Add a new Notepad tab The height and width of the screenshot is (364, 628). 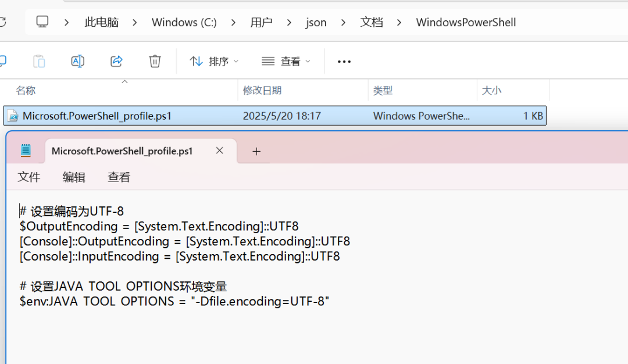256,151
